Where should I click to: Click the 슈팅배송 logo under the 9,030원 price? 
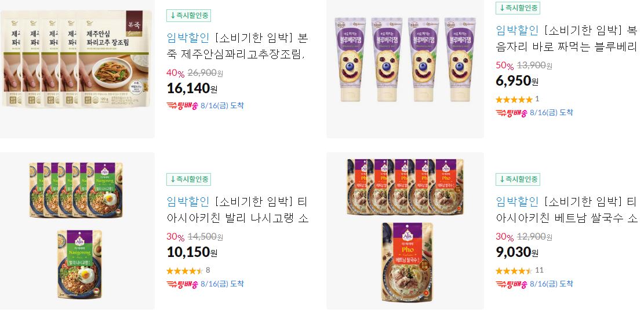pos(511,284)
